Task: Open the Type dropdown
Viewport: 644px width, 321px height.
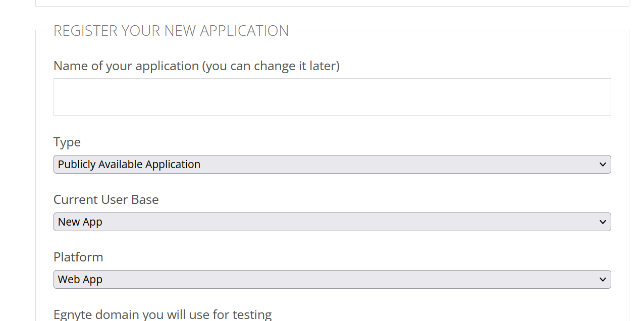Action: click(332, 165)
